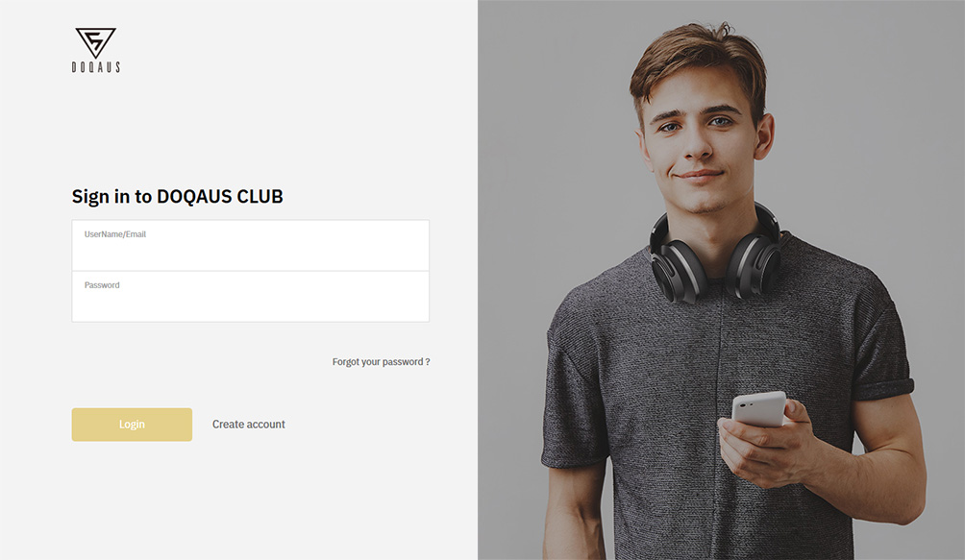Focus the UserName/Email input field

[251, 245]
